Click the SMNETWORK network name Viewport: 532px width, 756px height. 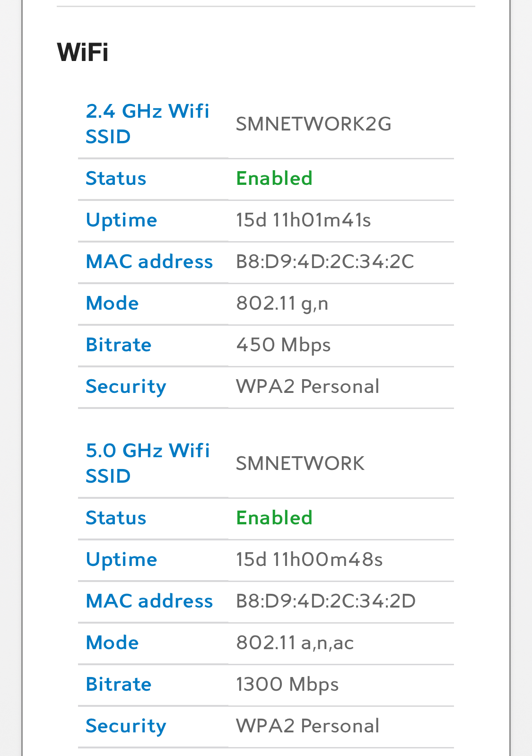[300, 463]
